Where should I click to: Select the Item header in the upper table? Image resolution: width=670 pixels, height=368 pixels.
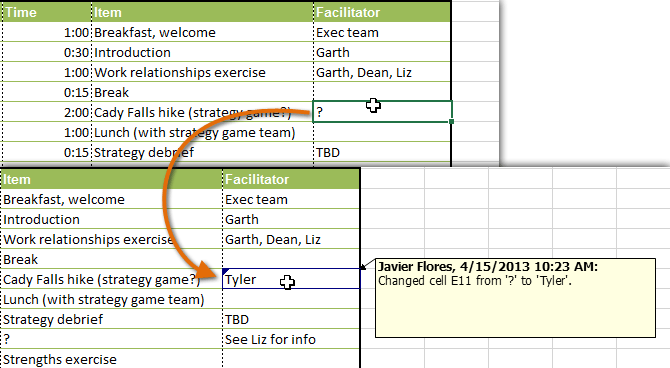coord(202,12)
